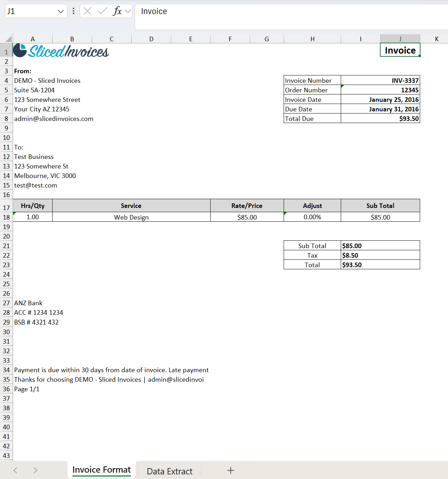Select the cell containing Total Due $93.50
448x479 pixels.
tap(380, 118)
